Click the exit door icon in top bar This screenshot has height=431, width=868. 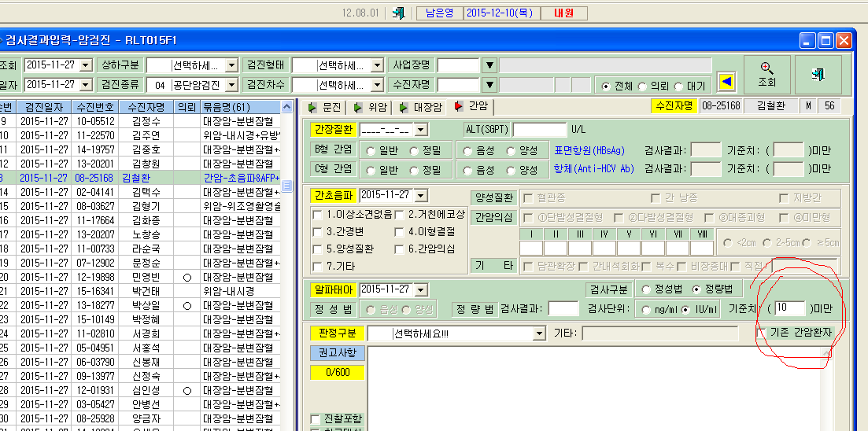point(398,13)
